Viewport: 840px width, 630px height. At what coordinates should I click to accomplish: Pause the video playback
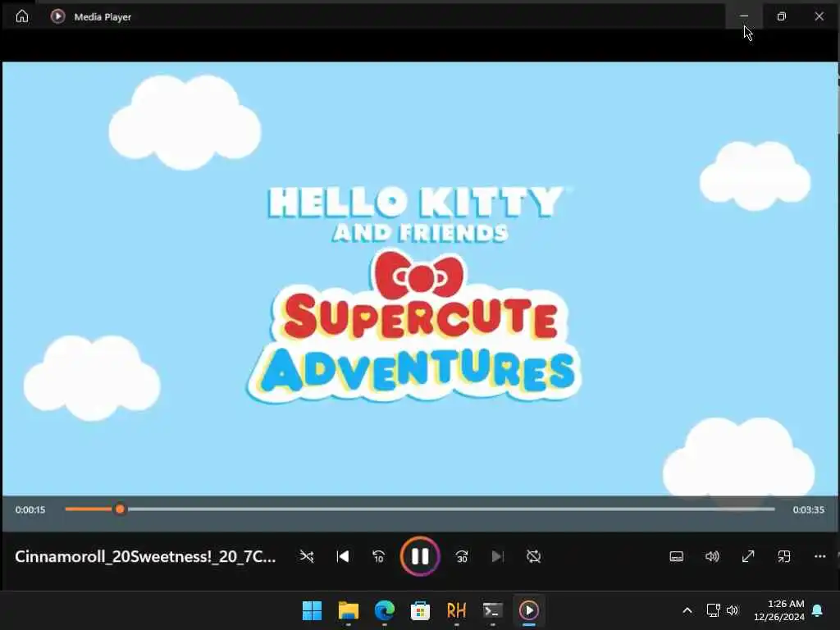pyautogui.click(x=420, y=557)
